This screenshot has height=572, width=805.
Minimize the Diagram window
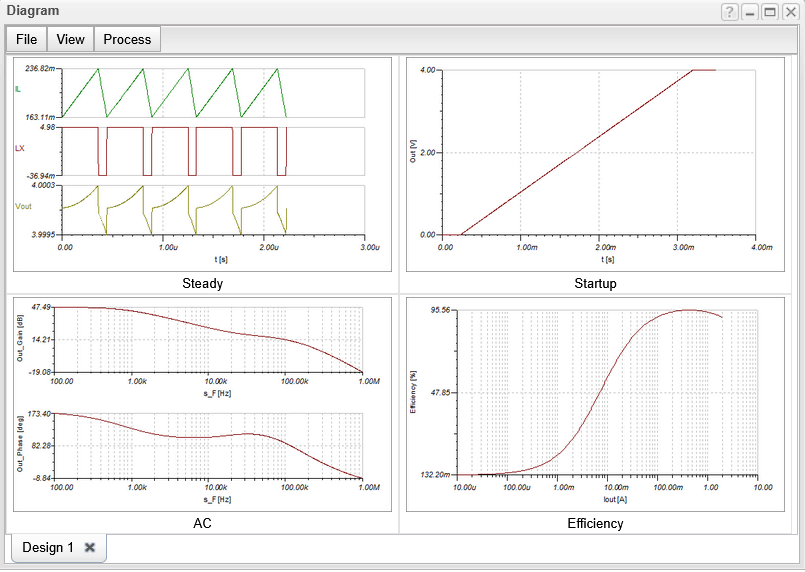[x=751, y=12]
